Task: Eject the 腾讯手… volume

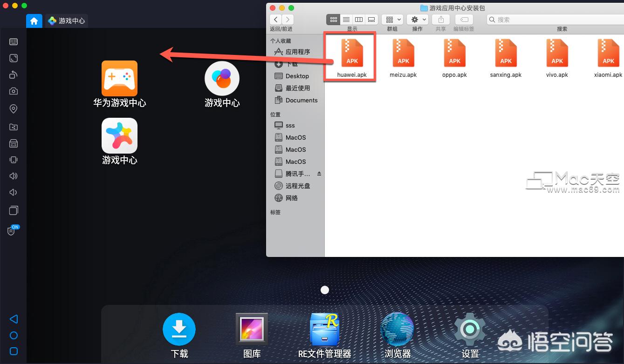Action: 319,174
